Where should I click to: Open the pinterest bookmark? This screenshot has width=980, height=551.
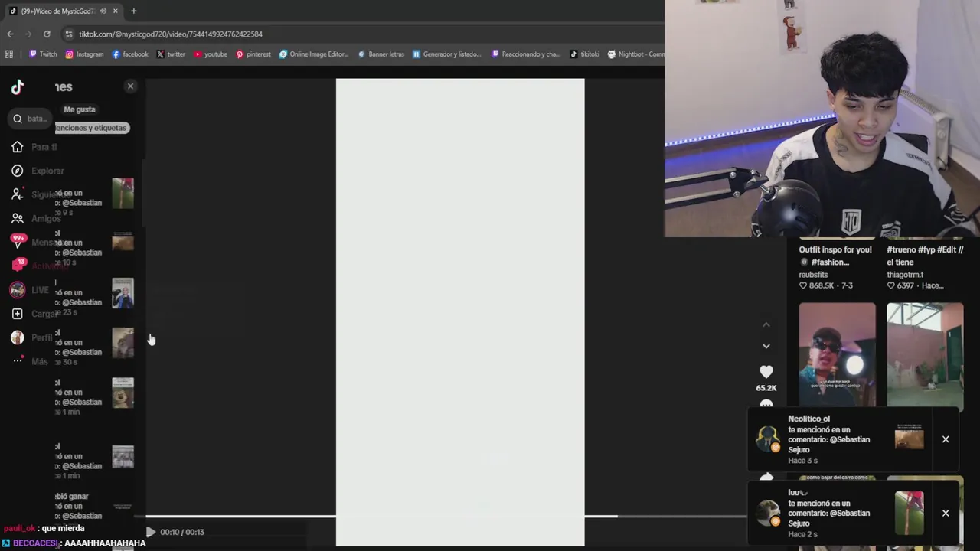(x=253, y=54)
